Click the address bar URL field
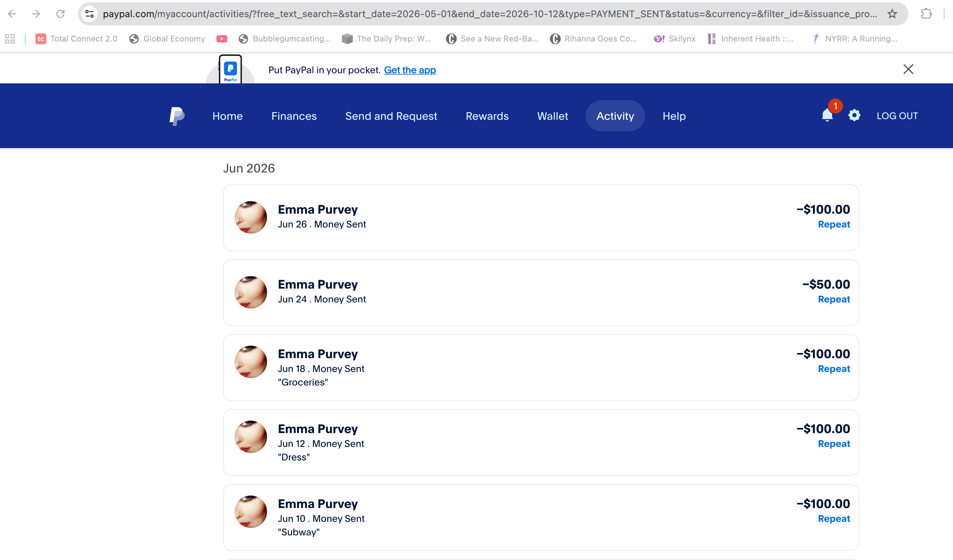Image resolution: width=953 pixels, height=560 pixels. click(x=490, y=14)
